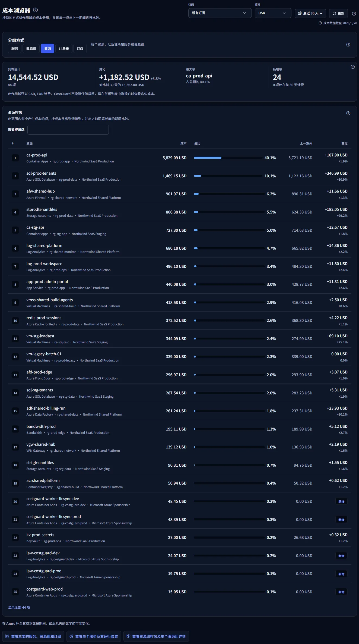This screenshot has width=359, height=644.
Task: Group by 服务 tab
Action: 15,49
